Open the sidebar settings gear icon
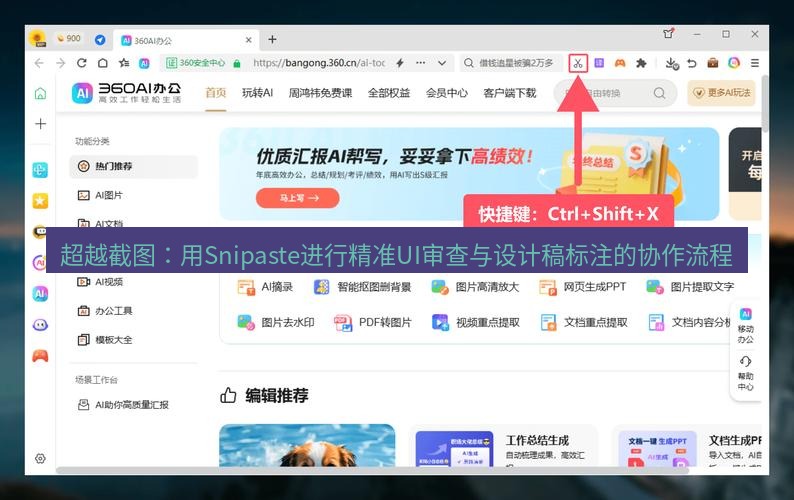This screenshot has width=794, height=500. click(x=41, y=458)
